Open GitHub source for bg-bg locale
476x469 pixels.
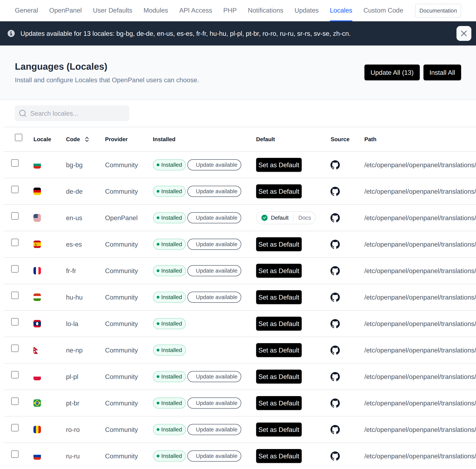point(335,165)
